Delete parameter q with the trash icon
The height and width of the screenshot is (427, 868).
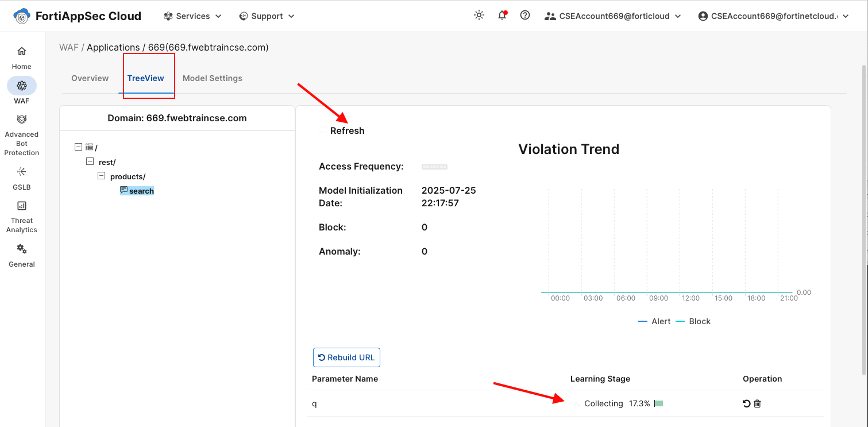(757, 403)
